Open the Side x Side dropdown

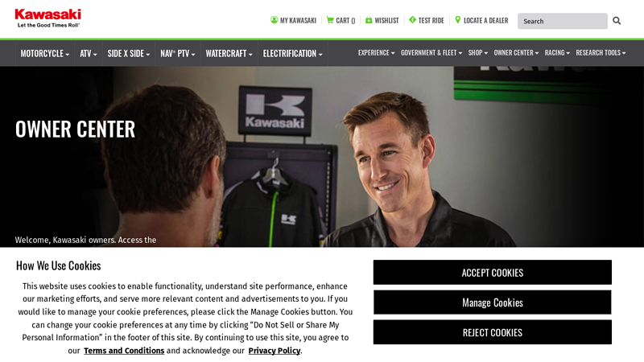tap(129, 53)
